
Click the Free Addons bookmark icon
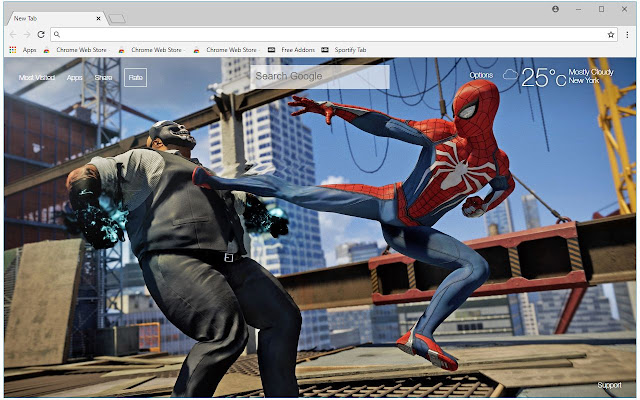tap(271, 50)
